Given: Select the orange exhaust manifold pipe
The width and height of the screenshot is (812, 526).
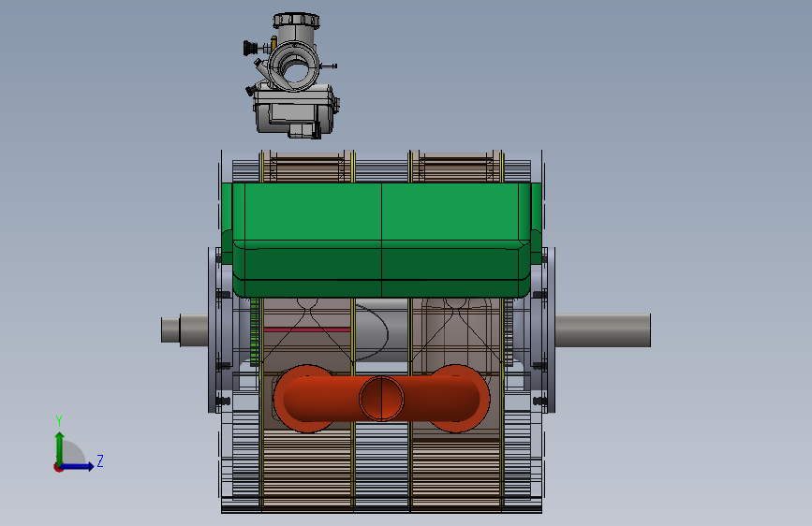Looking at the screenshot, I should [x=382, y=399].
